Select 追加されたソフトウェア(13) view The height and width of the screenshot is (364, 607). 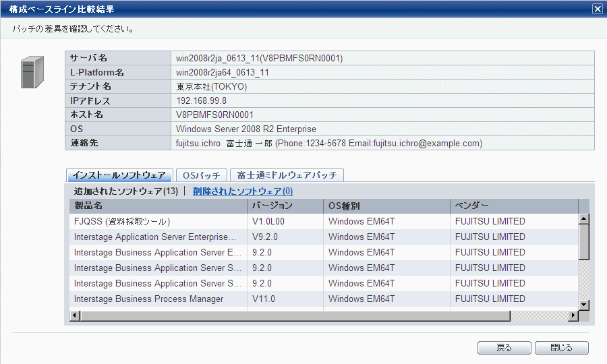(126, 191)
